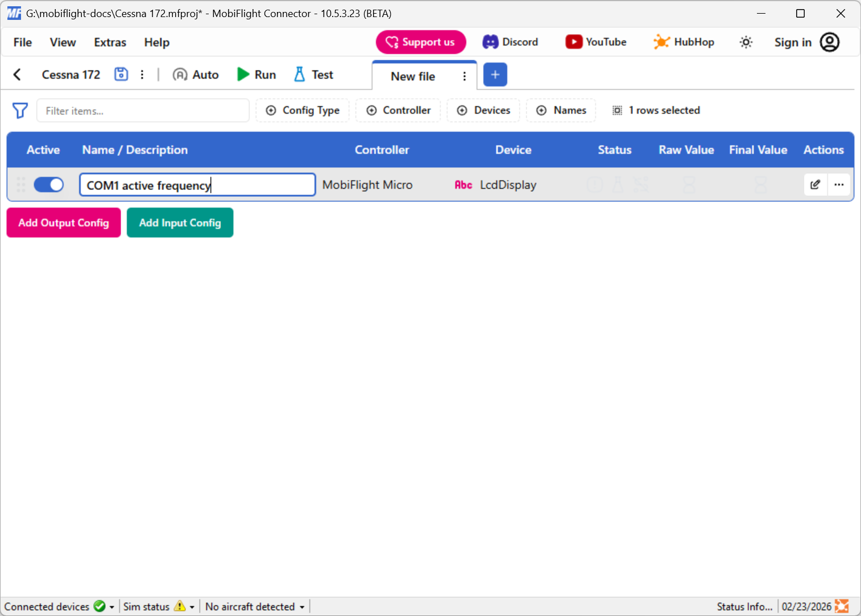Image resolution: width=861 pixels, height=616 pixels.
Task: Save the Cessna 172 project
Action: tap(121, 74)
